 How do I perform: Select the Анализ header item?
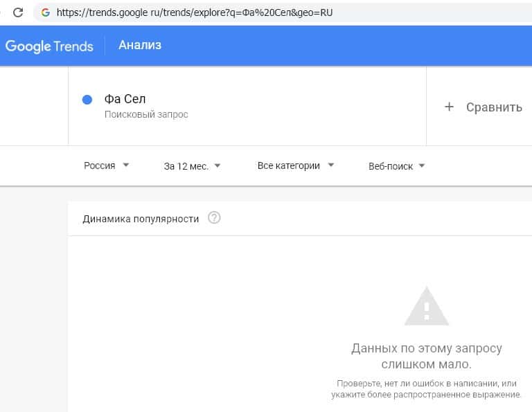point(140,45)
